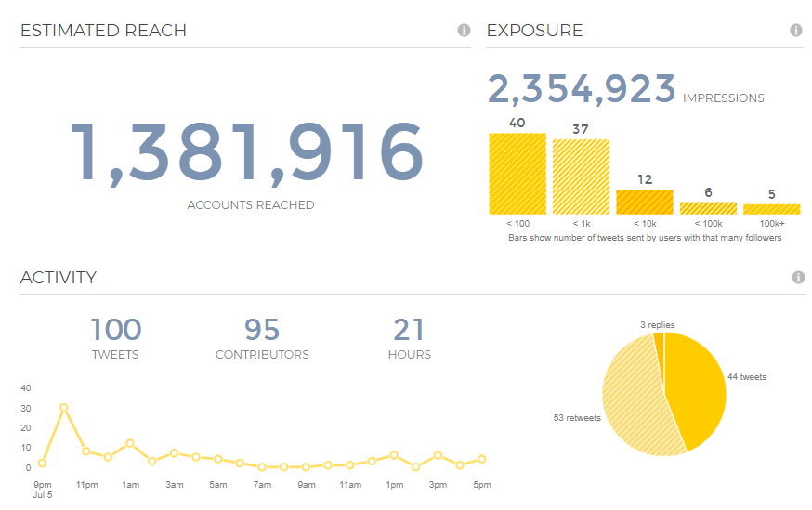Click the bars explanation caption text
Viewport: 812px width, 510px height.
(645, 238)
